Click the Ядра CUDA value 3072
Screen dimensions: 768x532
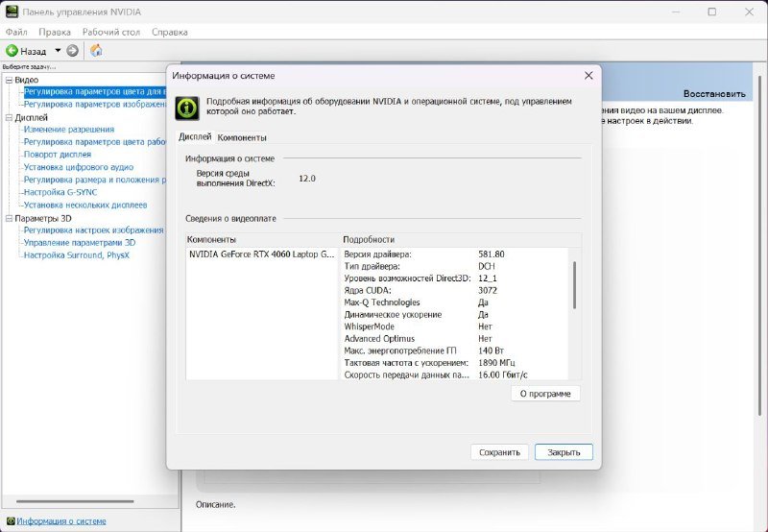click(x=488, y=291)
